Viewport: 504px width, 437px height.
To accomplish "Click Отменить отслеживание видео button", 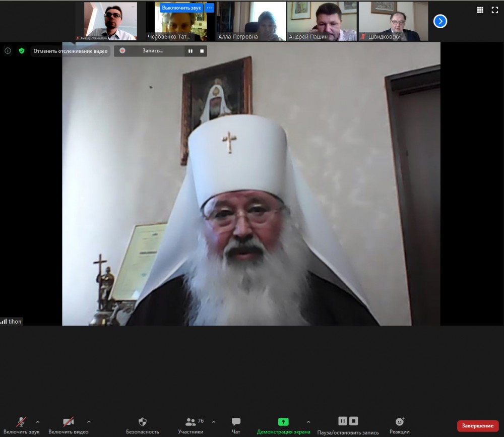I will (71, 51).
